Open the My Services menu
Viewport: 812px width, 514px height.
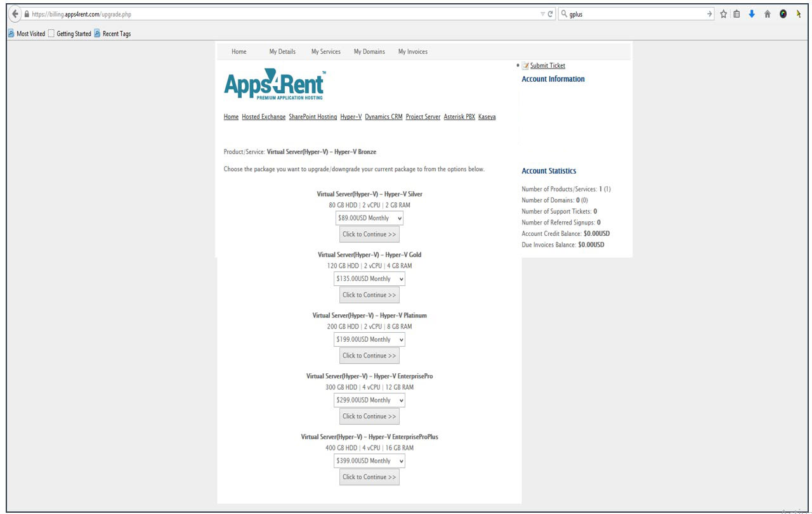pyautogui.click(x=325, y=52)
